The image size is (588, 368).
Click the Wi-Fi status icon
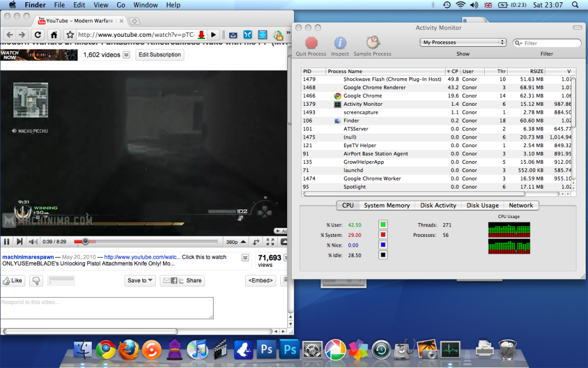click(461, 5)
